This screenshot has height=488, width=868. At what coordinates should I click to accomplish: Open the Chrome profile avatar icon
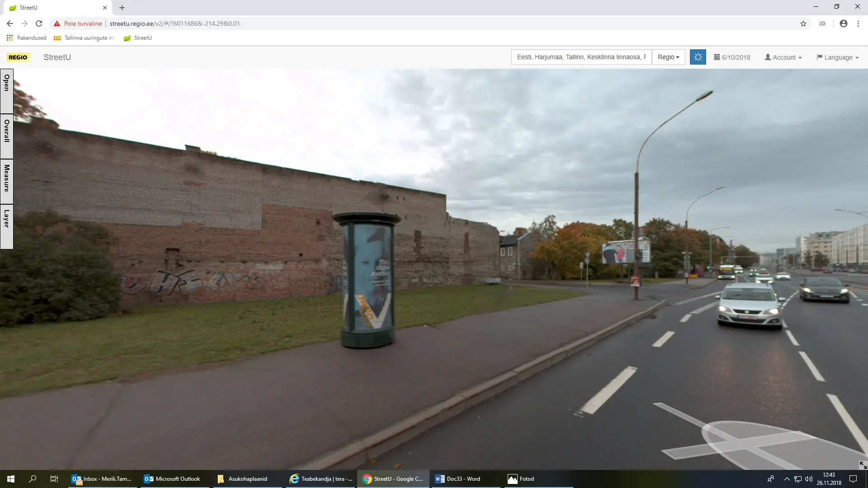click(x=843, y=23)
